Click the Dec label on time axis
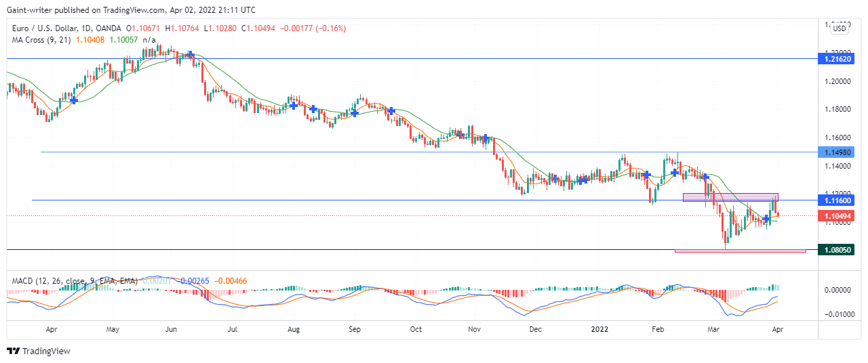 536,330
